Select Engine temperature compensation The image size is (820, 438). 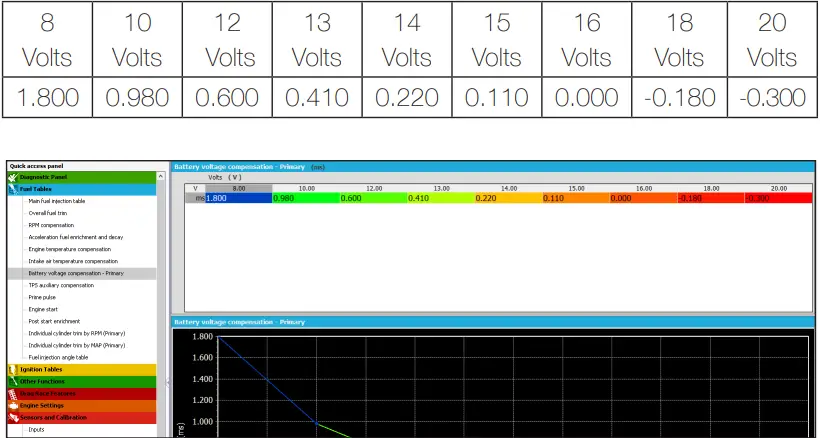pos(70,249)
